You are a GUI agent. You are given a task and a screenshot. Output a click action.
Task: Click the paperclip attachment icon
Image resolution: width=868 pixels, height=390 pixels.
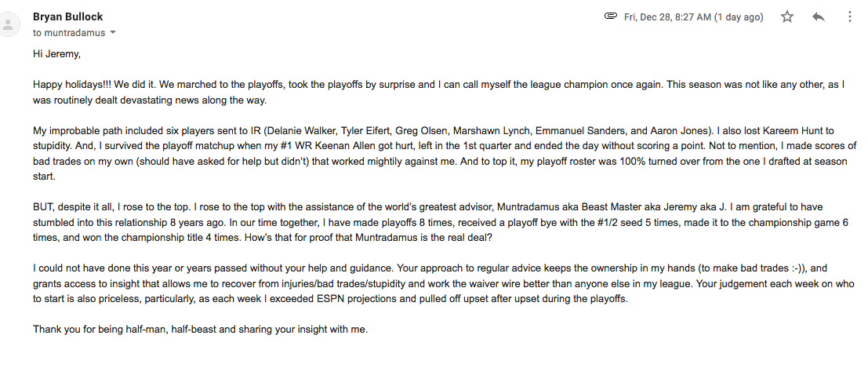(611, 16)
